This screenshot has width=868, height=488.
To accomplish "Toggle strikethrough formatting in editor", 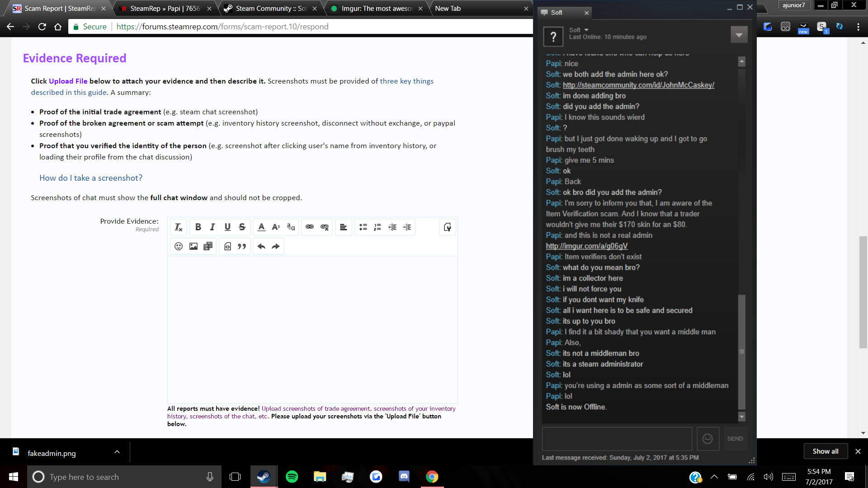I will [242, 227].
